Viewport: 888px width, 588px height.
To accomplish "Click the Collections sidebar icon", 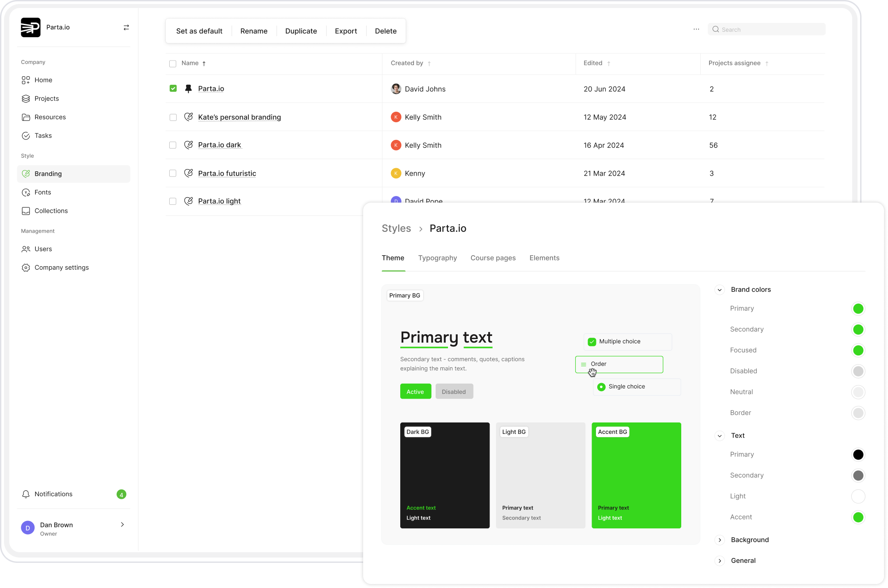I will tap(26, 211).
